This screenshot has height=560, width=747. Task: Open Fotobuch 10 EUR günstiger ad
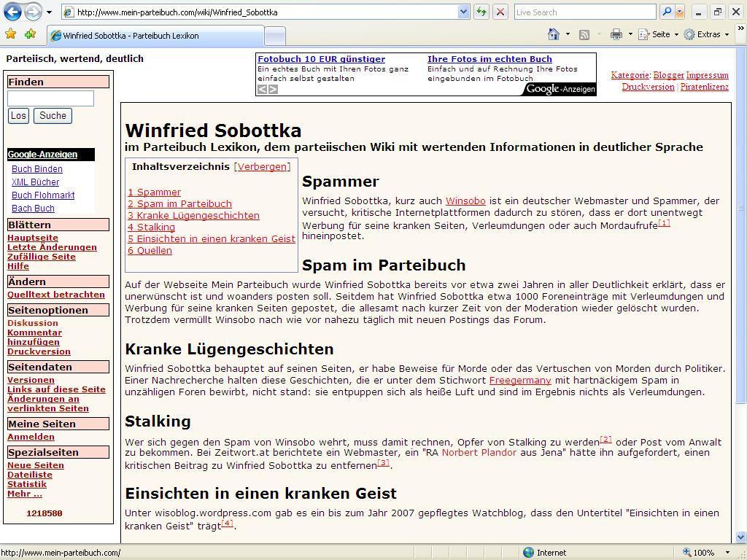322,59
